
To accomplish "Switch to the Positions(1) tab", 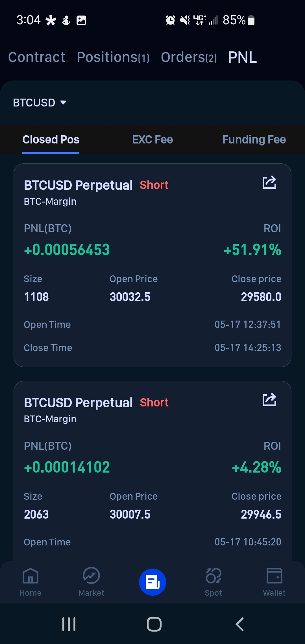I will (113, 57).
